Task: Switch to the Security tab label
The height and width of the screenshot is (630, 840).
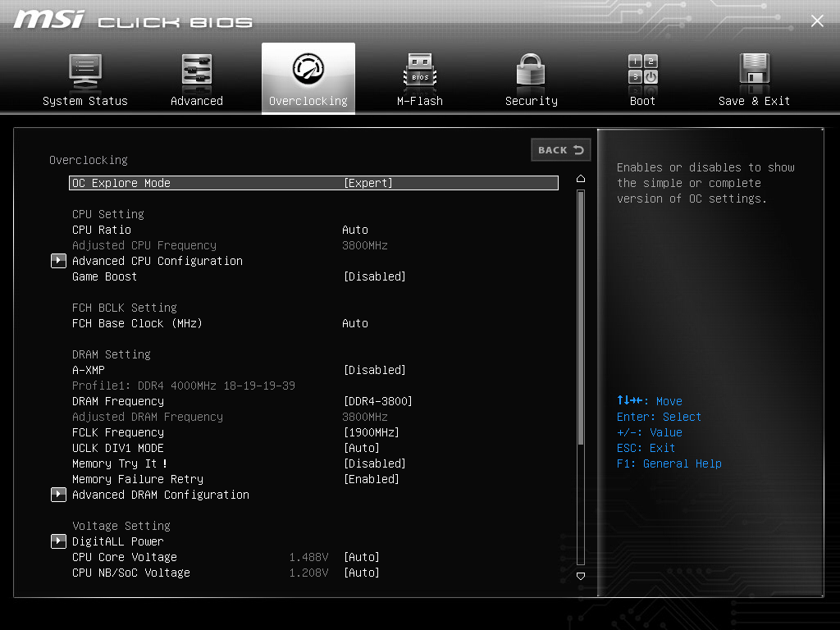Action: (532, 101)
